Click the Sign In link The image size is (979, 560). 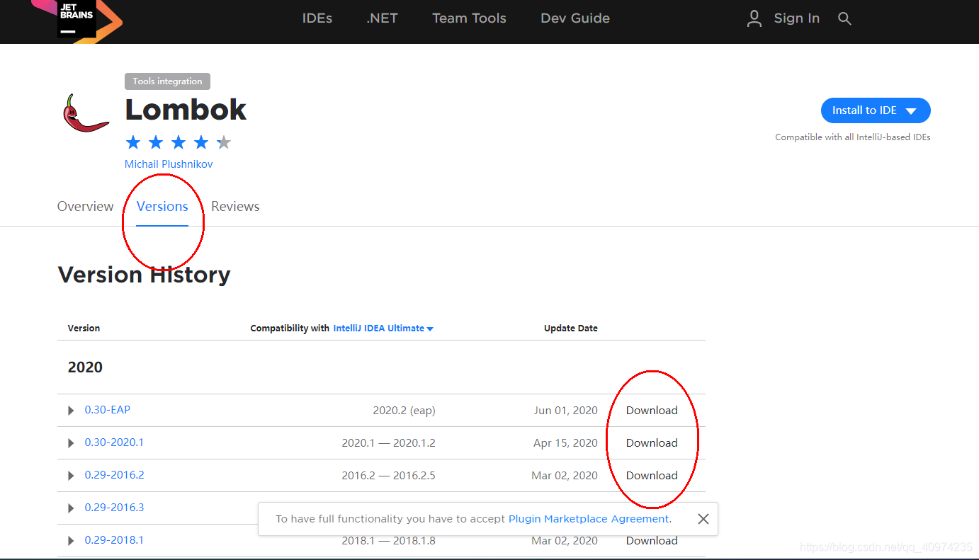[796, 18]
